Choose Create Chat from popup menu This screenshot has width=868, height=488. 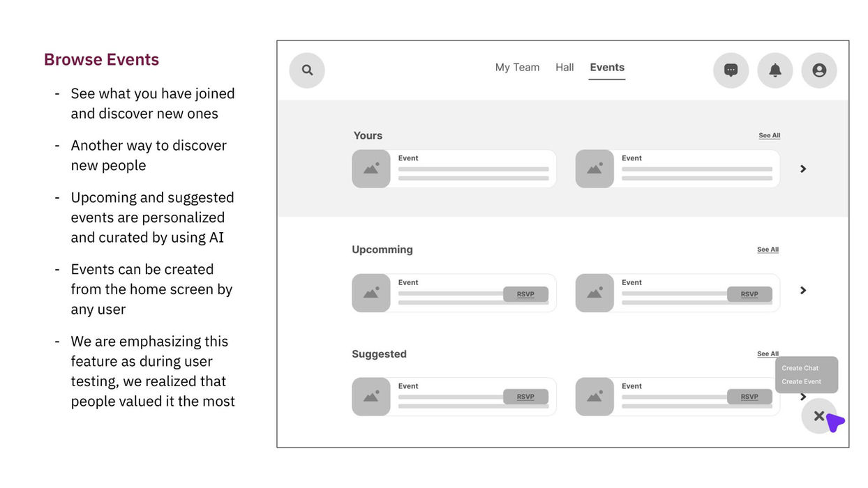[x=800, y=368]
